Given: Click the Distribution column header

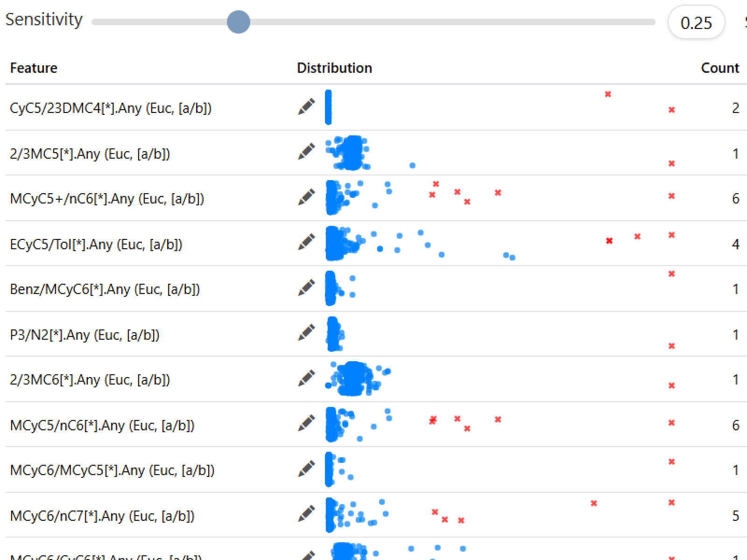Looking at the screenshot, I should point(334,68).
